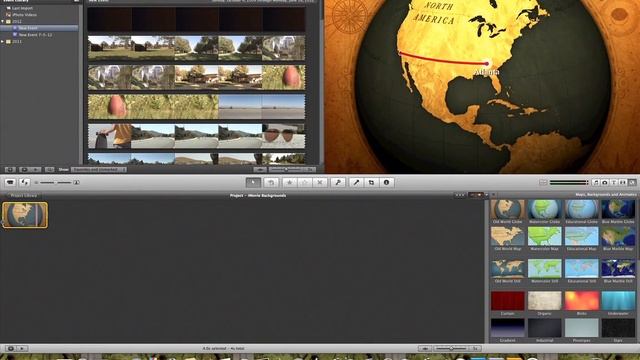Open the Photo browser camera icon

(x=605, y=182)
